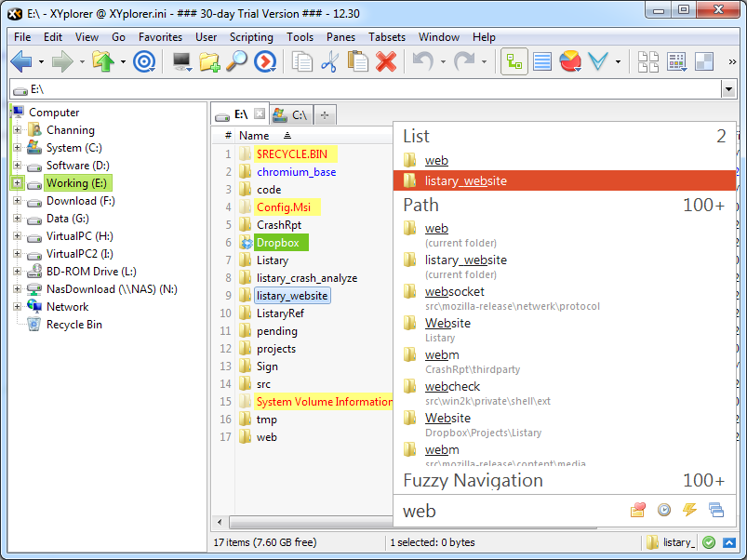Toggle the Visual Filter toolbar button
Image resolution: width=747 pixels, height=560 pixels.
pos(598,62)
